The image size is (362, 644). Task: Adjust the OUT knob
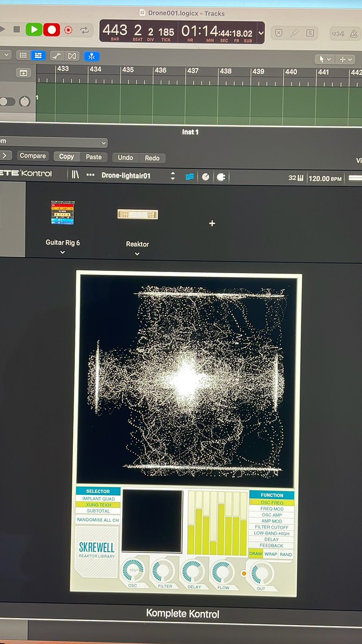[261, 573]
